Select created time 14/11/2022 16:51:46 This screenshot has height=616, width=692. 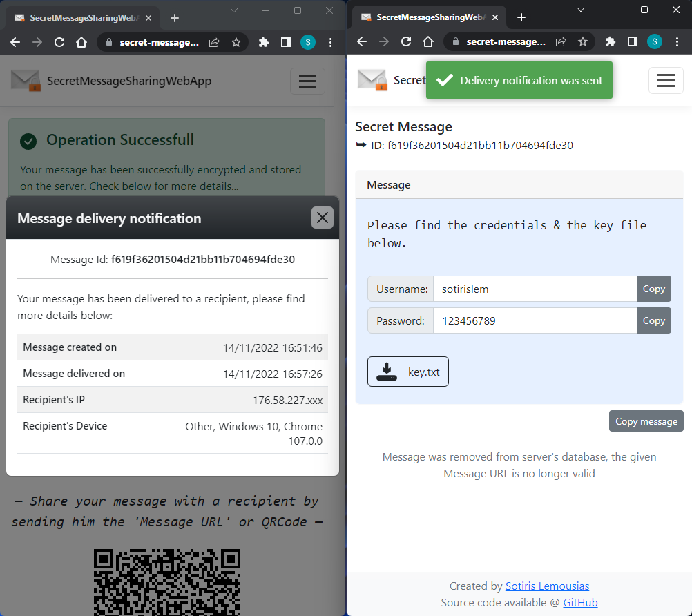pos(272,348)
